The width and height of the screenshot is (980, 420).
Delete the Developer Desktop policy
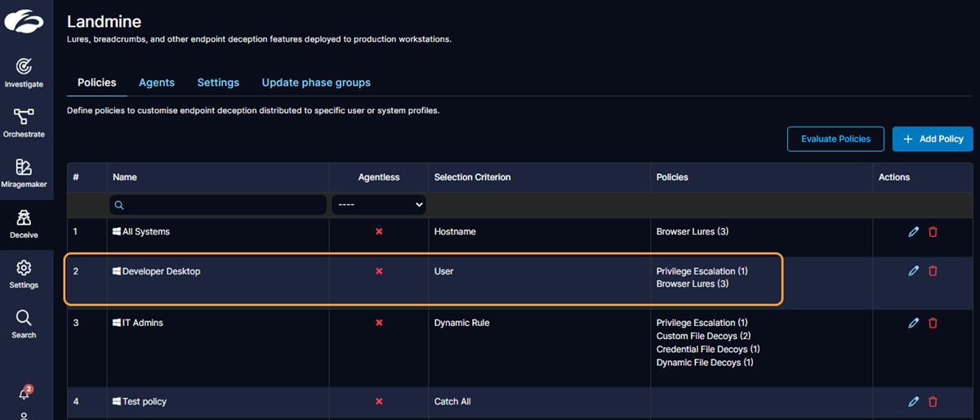933,271
